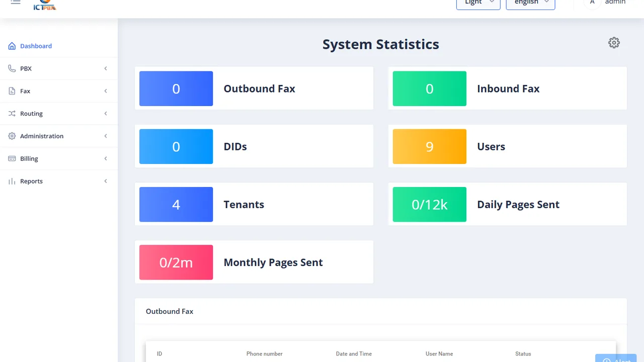Screen dimensions: 644x362
Task: Expand the Administration submenu chevron
Action: point(106,136)
